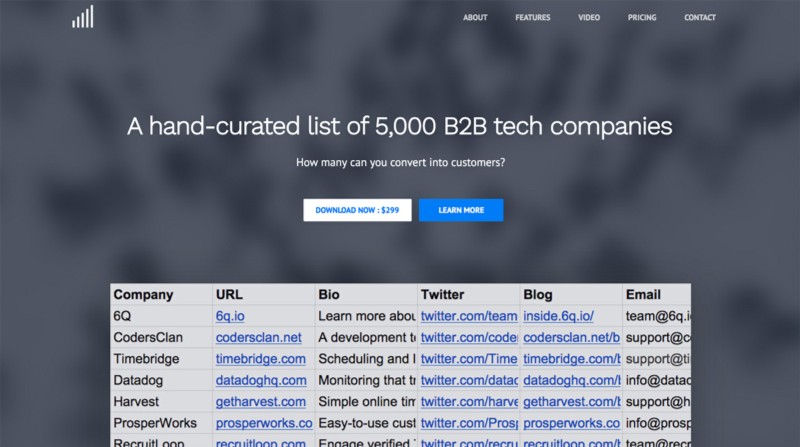Open the getharvest.com URL link
Screen dimensions: 800x447
click(260, 402)
